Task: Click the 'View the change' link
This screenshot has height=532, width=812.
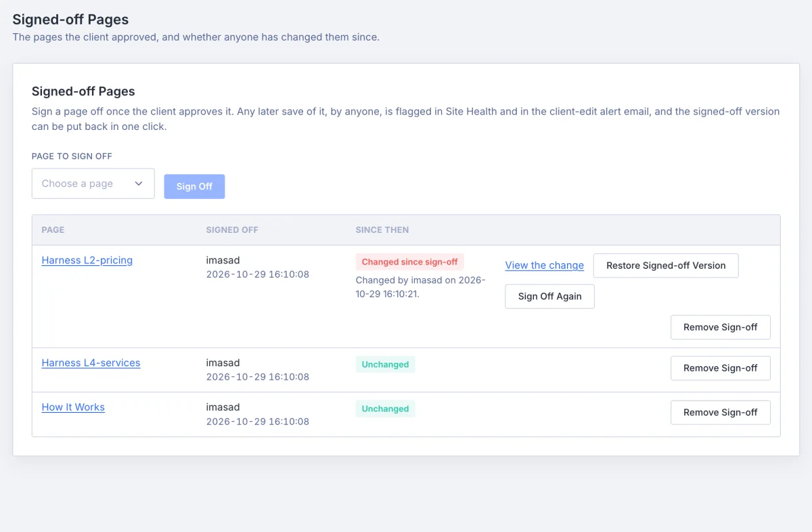Action: (x=545, y=265)
